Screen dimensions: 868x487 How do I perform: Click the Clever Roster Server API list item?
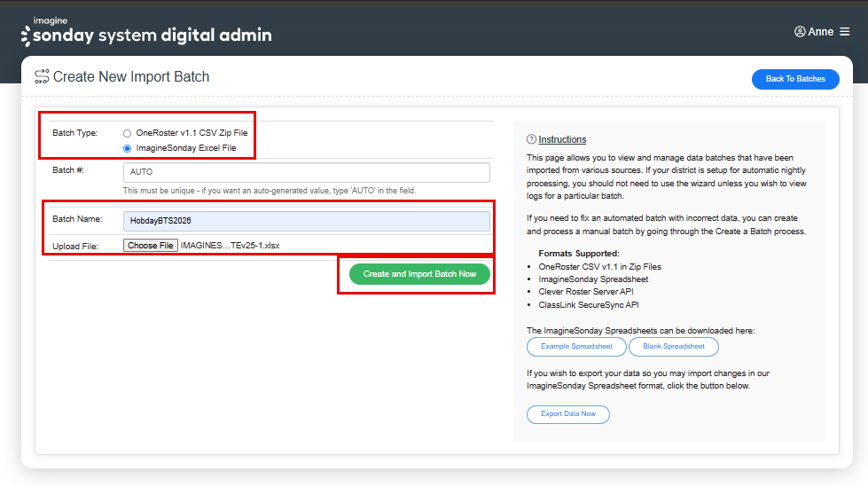(586, 292)
